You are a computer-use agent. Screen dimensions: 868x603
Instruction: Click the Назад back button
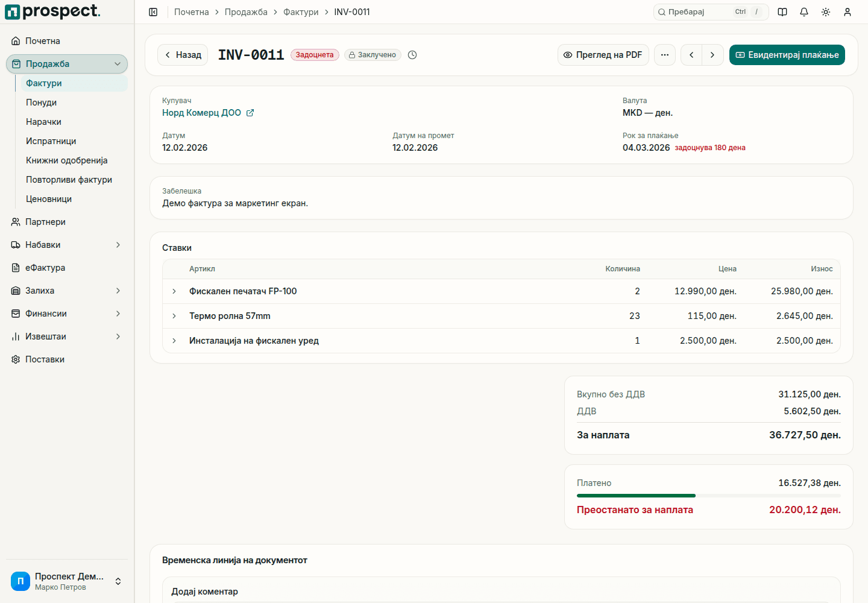coord(183,55)
